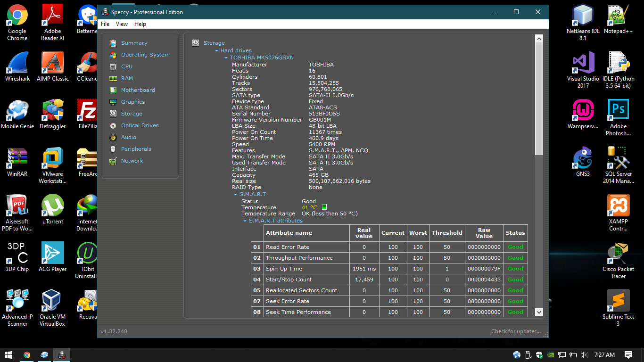Open the Help menu

[140, 24]
